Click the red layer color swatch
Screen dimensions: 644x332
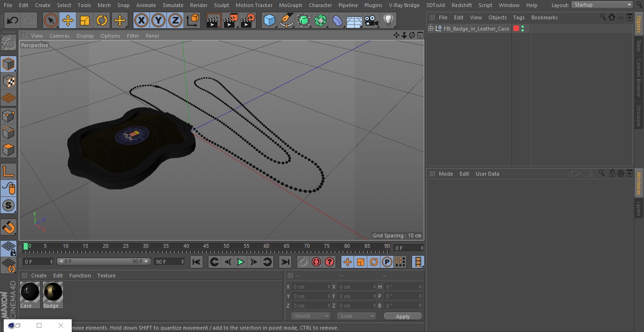516,29
